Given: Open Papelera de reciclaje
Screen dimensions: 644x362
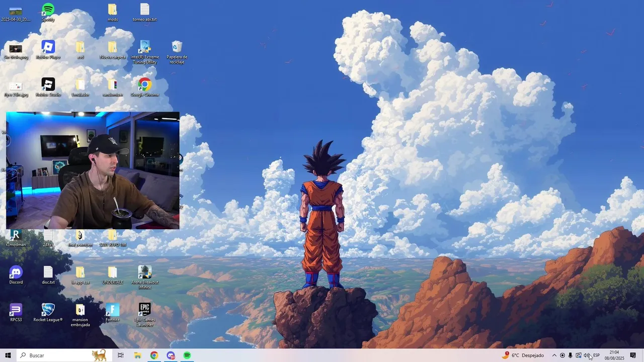Looking at the screenshot, I should point(177,52).
